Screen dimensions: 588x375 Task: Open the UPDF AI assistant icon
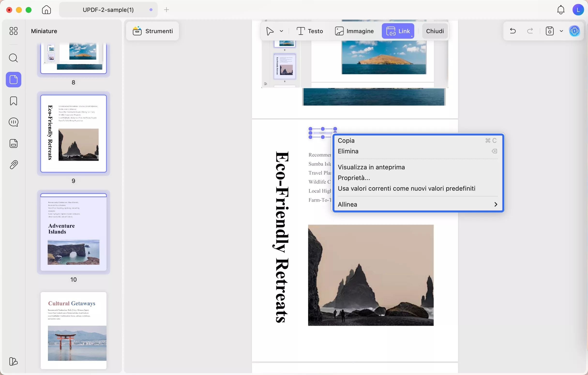(574, 31)
